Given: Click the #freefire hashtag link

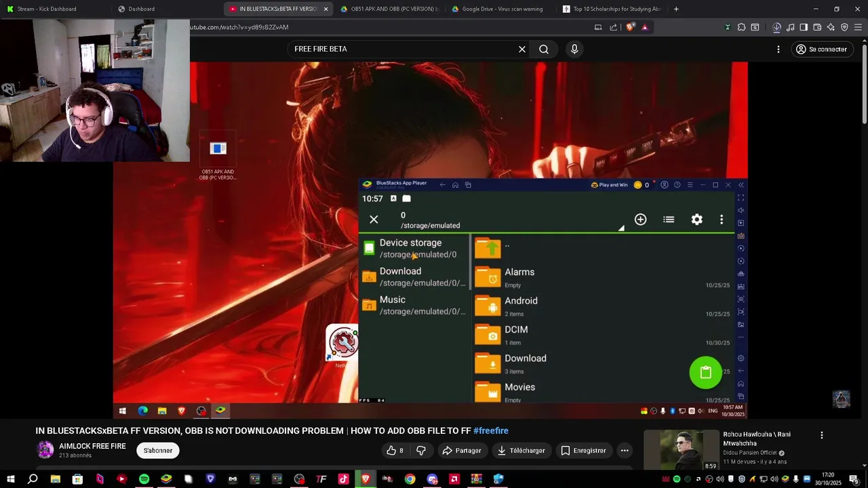Looking at the screenshot, I should pyautogui.click(x=491, y=430).
